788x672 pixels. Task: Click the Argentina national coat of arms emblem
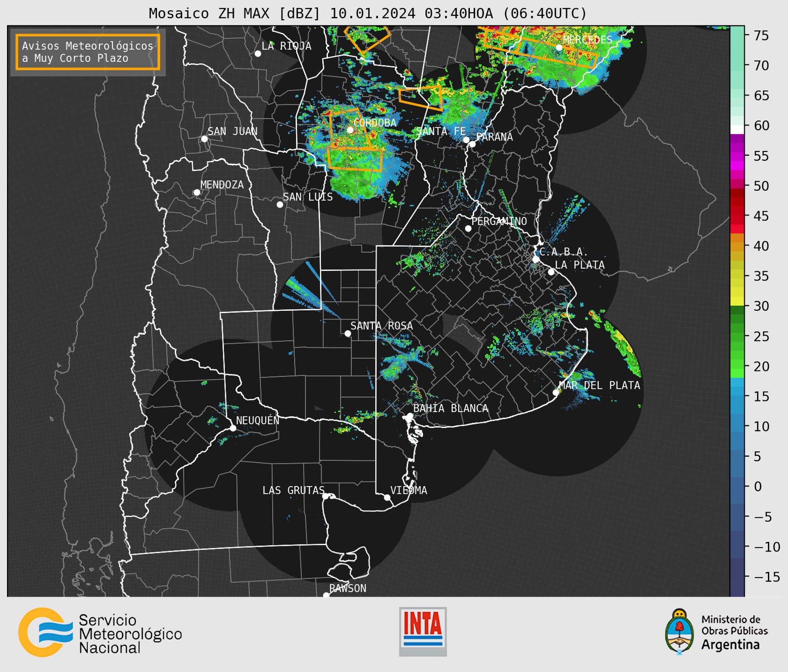click(x=679, y=631)
